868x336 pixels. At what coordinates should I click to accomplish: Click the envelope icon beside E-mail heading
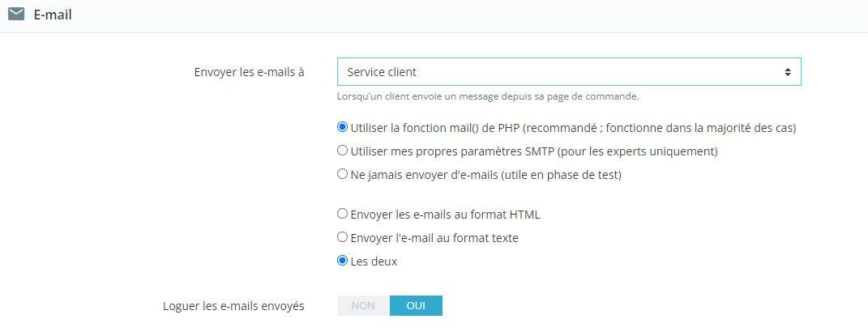tap(16, 14)
